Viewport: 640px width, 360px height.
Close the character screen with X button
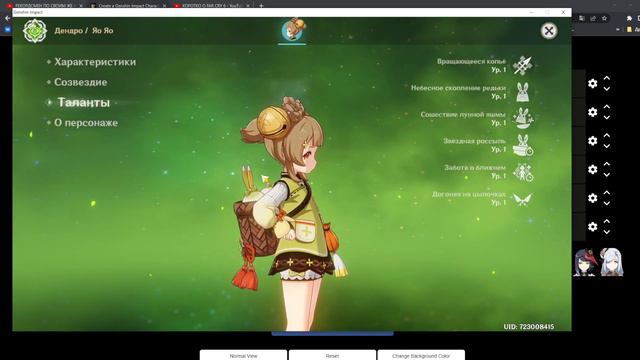(x=549, y=31)
